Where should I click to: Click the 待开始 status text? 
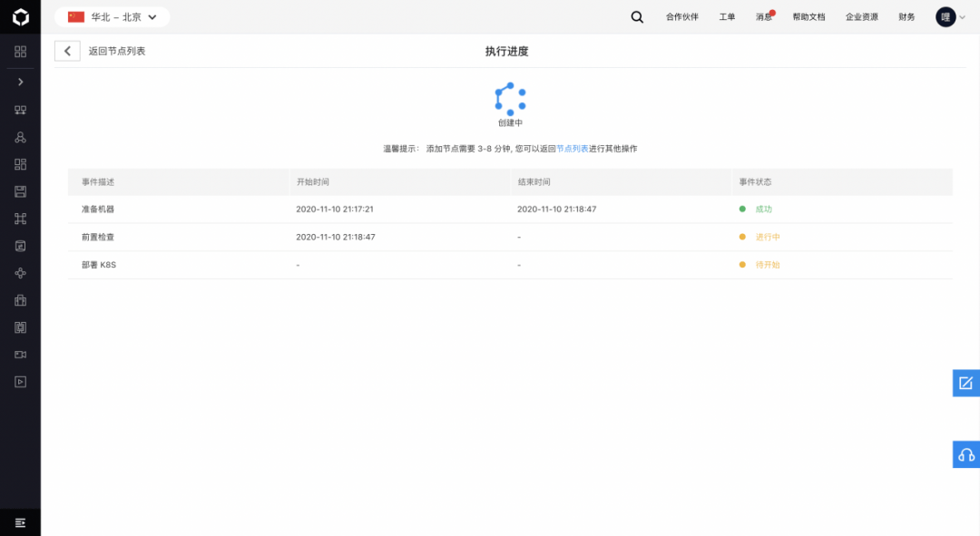tap(768, 265)
